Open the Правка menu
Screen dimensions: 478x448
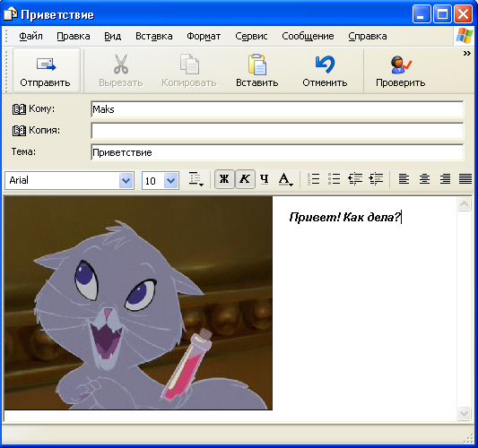(x=74, y=36)
